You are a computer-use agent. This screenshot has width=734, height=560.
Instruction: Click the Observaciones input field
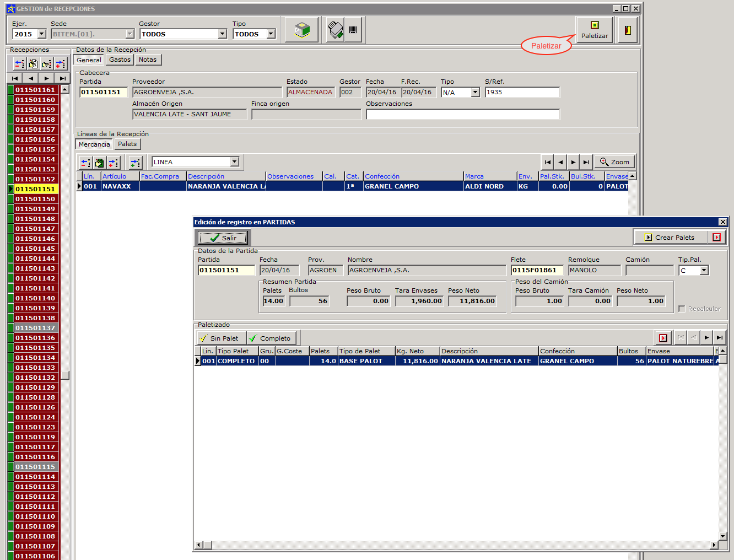pyautogui.click(x=462, y=115)
